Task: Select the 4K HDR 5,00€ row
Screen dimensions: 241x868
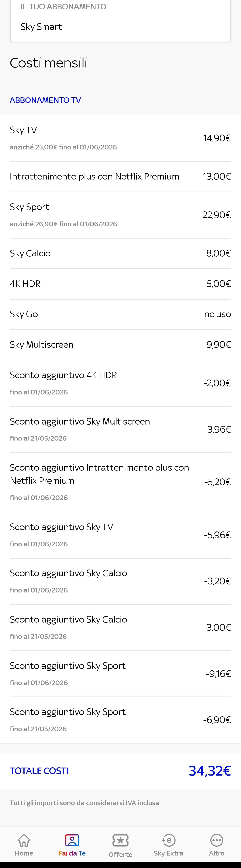Action: coord(120,284)
